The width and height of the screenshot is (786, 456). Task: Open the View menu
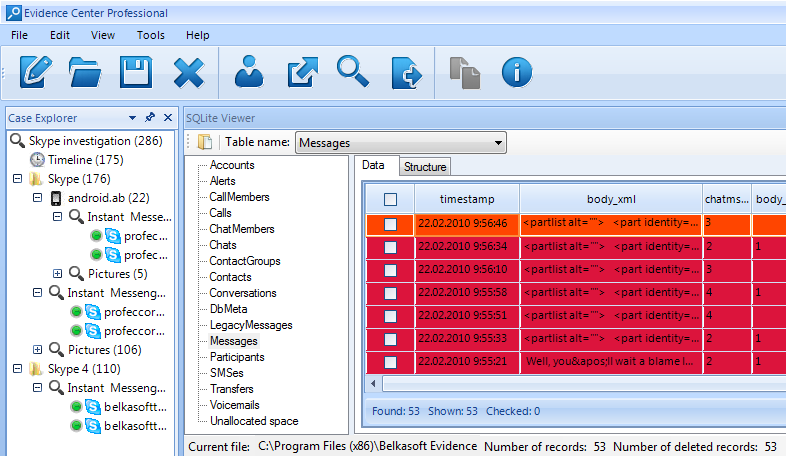tap(103, 35)
